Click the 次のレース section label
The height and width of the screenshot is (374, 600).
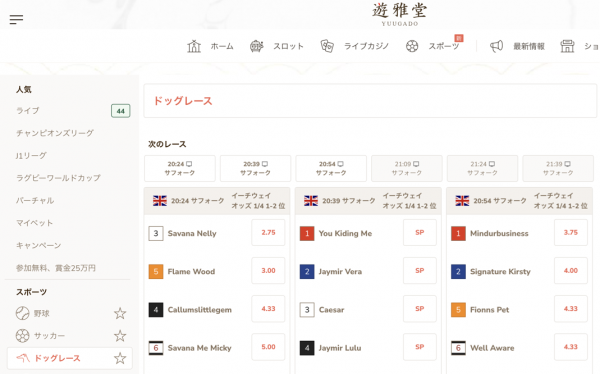point(167,144)
